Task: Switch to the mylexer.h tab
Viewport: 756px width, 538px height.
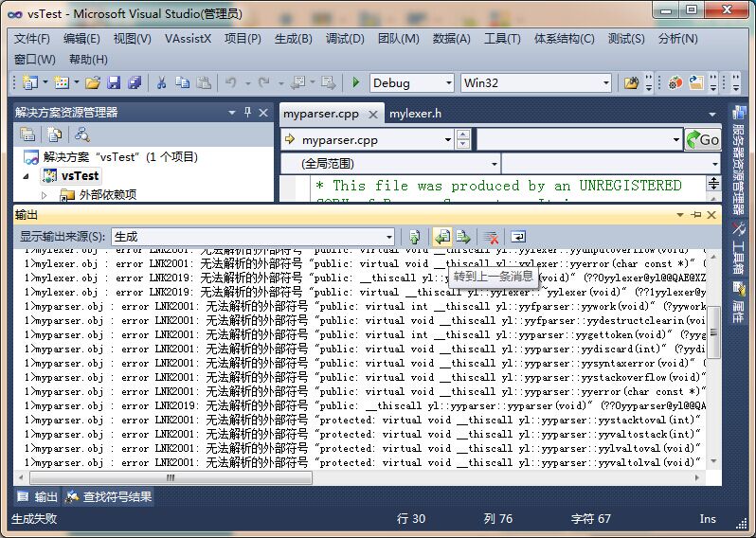Action: click(x=415, y=114)
